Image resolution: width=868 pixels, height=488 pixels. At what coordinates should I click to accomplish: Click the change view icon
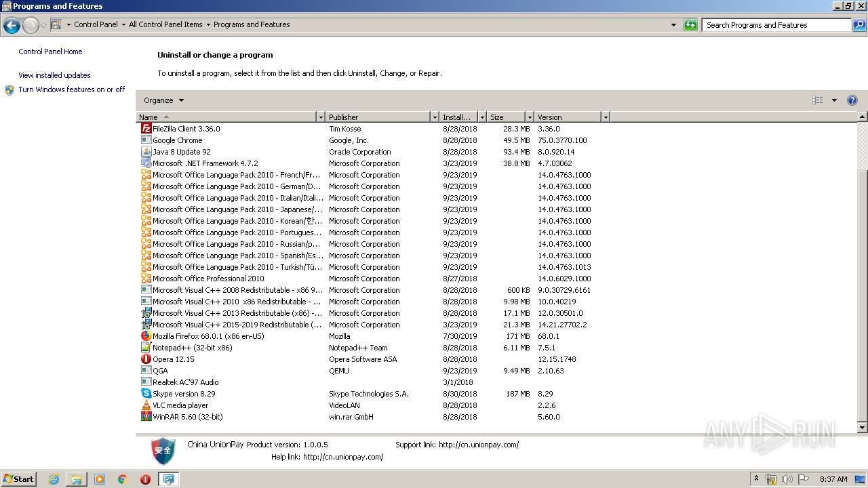[x=818, y=100]
